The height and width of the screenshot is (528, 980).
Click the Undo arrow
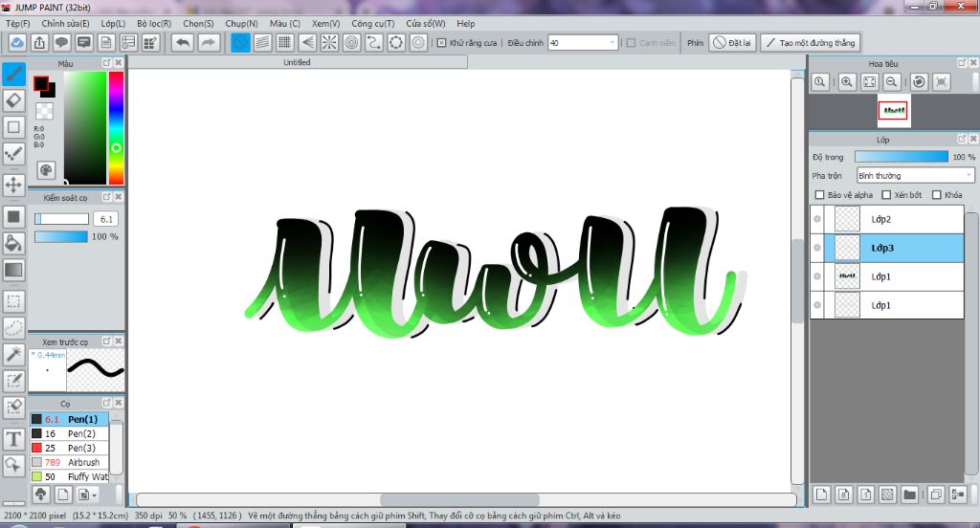coord(183,42)
